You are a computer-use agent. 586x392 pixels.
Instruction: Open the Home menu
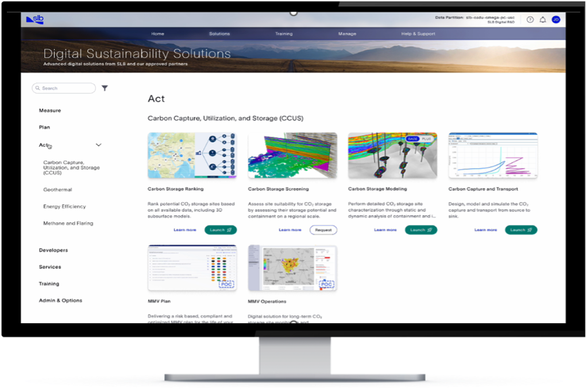tap(158, 34)
